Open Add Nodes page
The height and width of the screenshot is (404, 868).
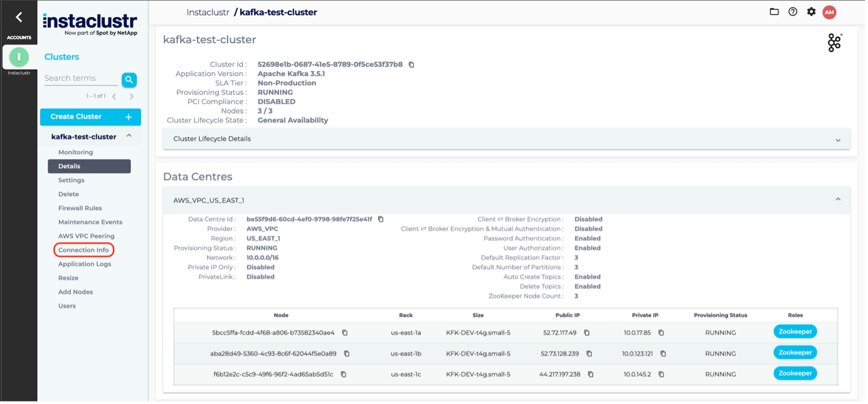[76, 292]
